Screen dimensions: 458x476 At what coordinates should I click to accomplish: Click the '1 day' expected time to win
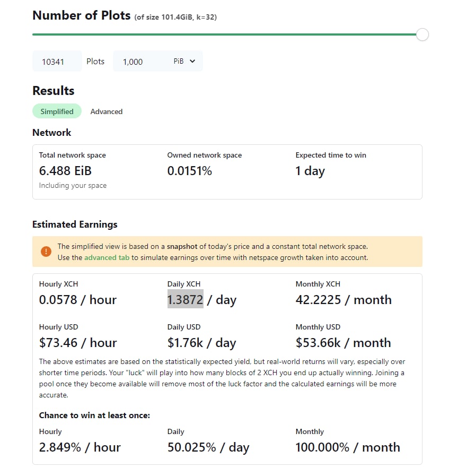coord(310,171)
